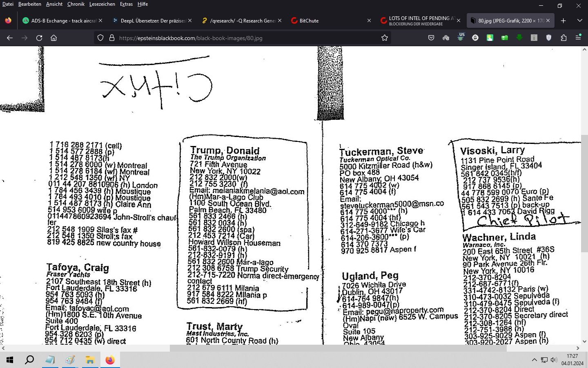
Task: Open a new tab with plus button
Action: coord(563,20)
